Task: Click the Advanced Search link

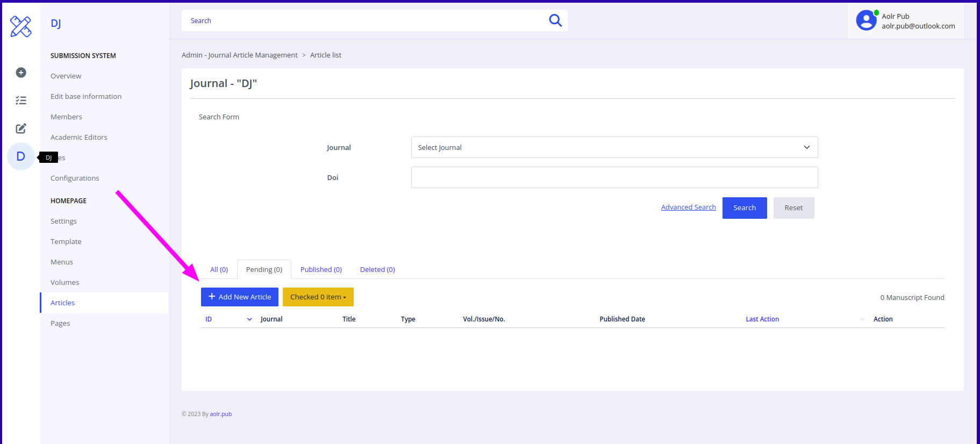Action: tap(688, 207)
